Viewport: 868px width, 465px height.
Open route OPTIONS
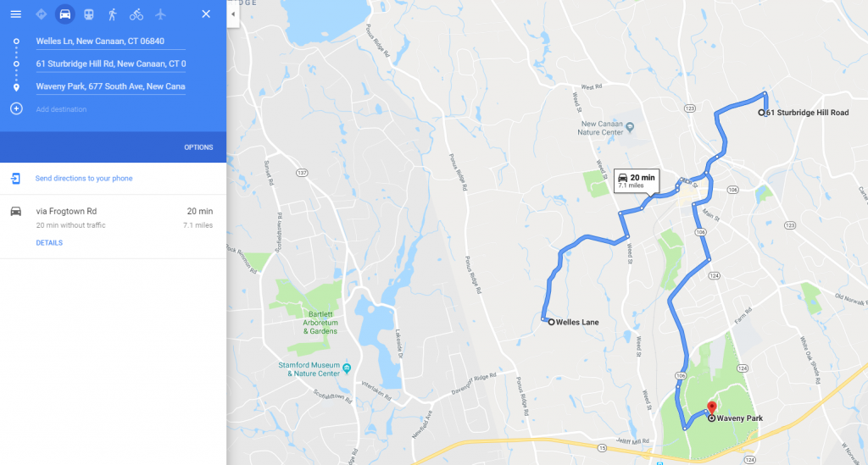point(198,147)
